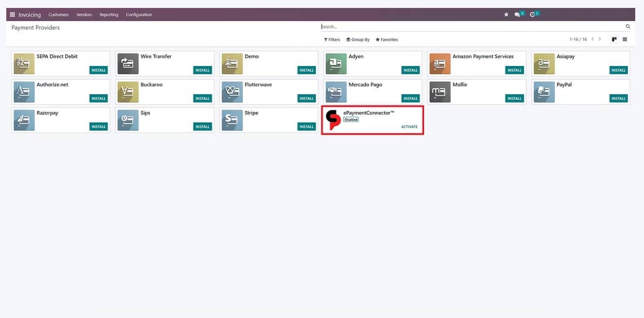Install the Flutterwave provider
This screenshot has width=644, height=318.
(x=307, y=98)
